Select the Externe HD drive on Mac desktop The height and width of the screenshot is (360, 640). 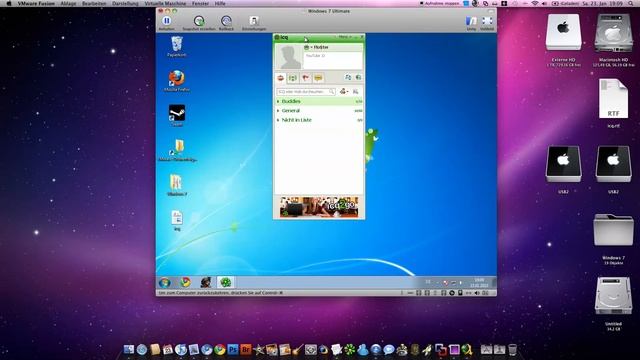pos(563,32)
